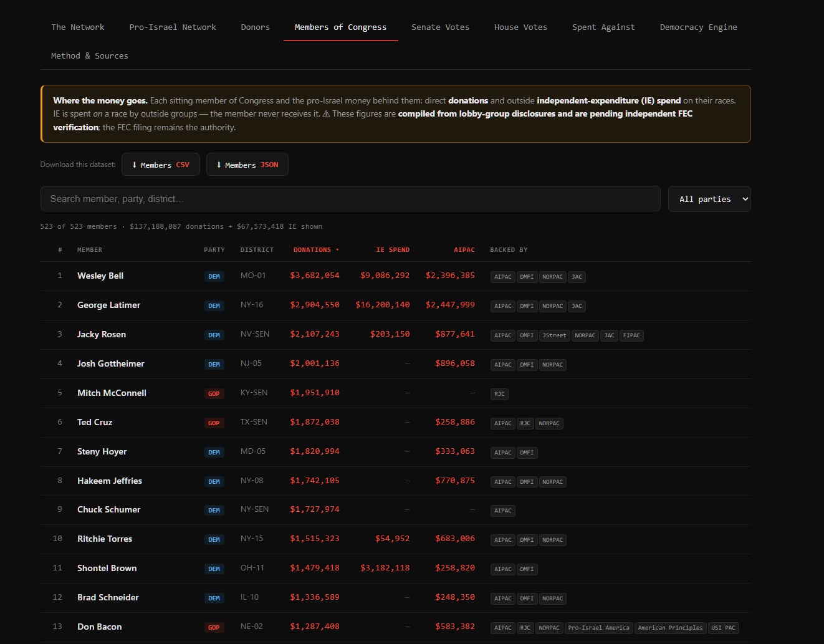This screenshot has height=644, width=824.
Task: Click the NE-02 district cell
Action: tap(252, 627)
